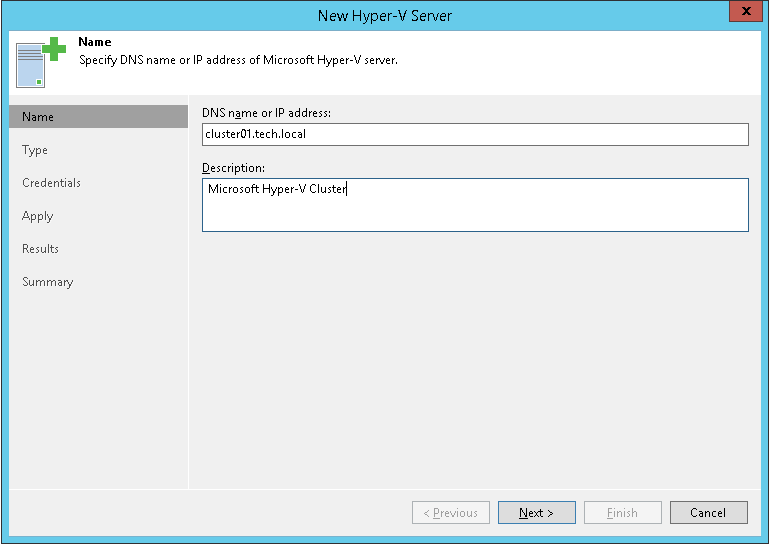Click the DNS name or IP address field

pyautogui.click(x=475, y=134)
